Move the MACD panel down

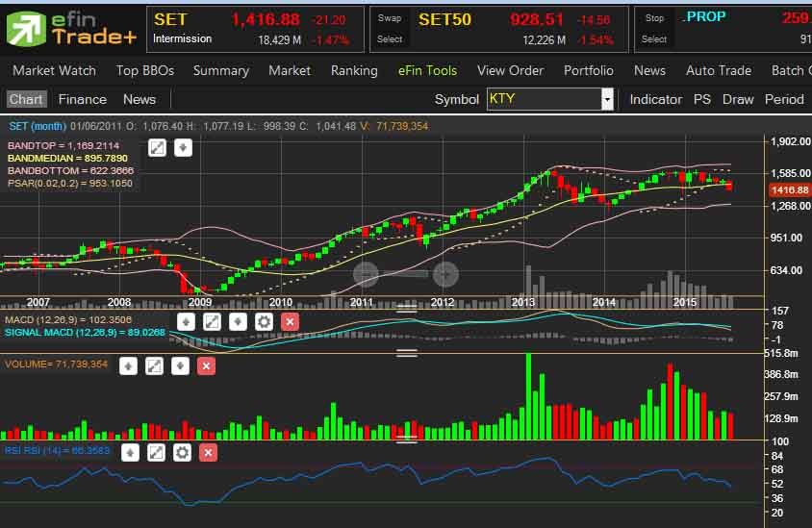(x=238, y=322)
